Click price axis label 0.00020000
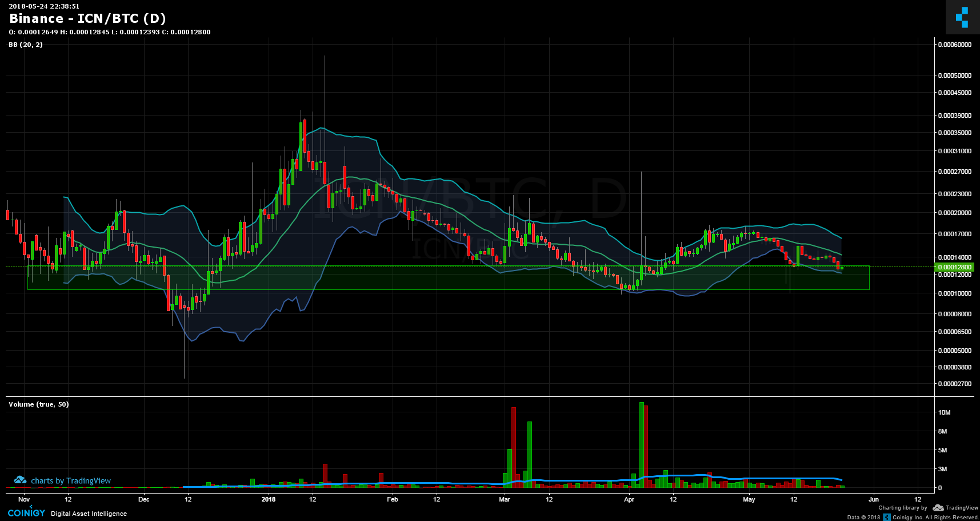 [954, 213]
